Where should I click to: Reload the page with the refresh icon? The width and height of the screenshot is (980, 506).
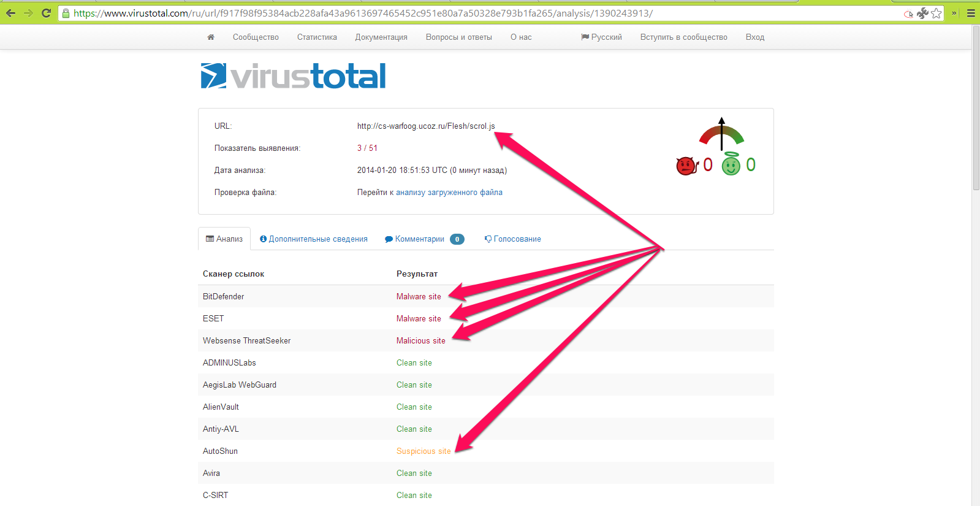pos(46,13)
